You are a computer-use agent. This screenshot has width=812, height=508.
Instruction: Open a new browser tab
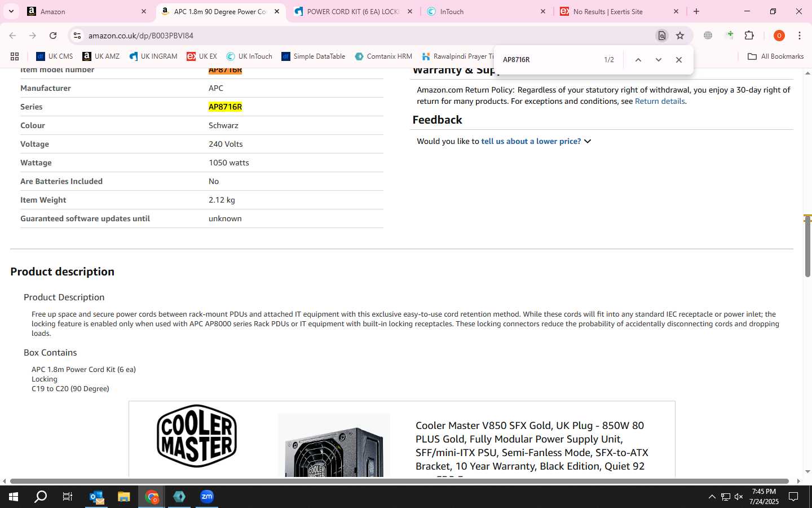tap(696, 11)
